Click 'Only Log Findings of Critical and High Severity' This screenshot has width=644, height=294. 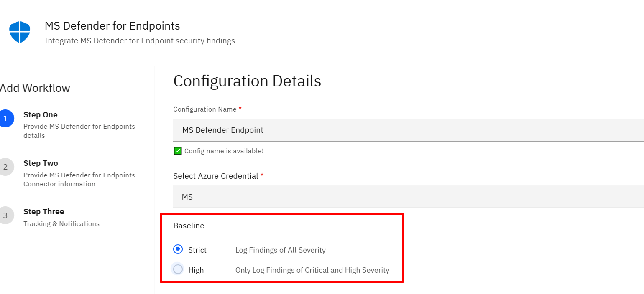[x=312, y=270]
